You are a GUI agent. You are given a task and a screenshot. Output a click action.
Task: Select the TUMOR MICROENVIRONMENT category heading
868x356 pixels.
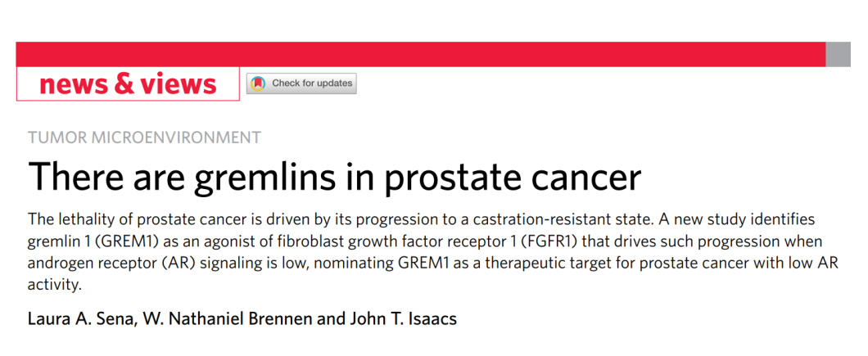point(144,137)
